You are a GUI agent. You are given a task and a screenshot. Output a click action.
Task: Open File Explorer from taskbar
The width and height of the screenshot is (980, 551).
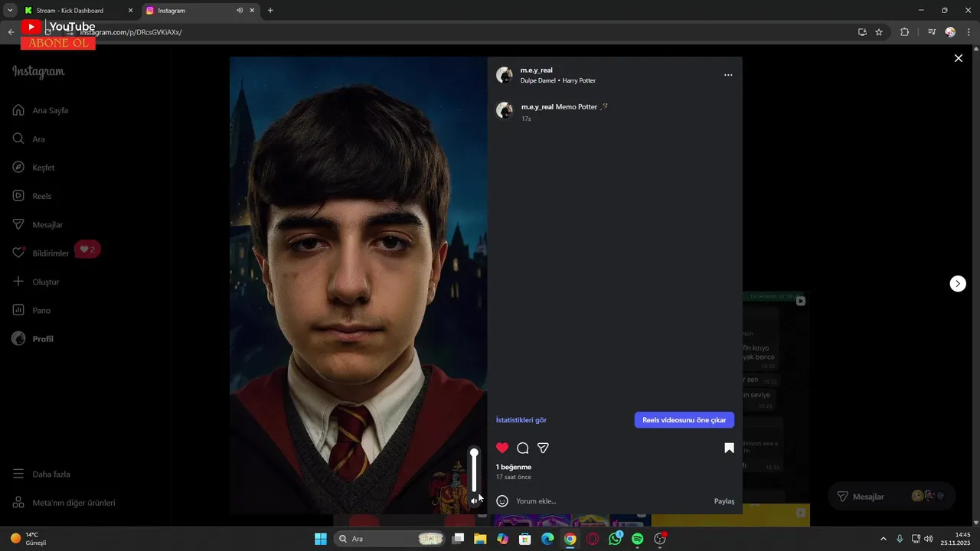pyautogui.click(x=480, y=539)
